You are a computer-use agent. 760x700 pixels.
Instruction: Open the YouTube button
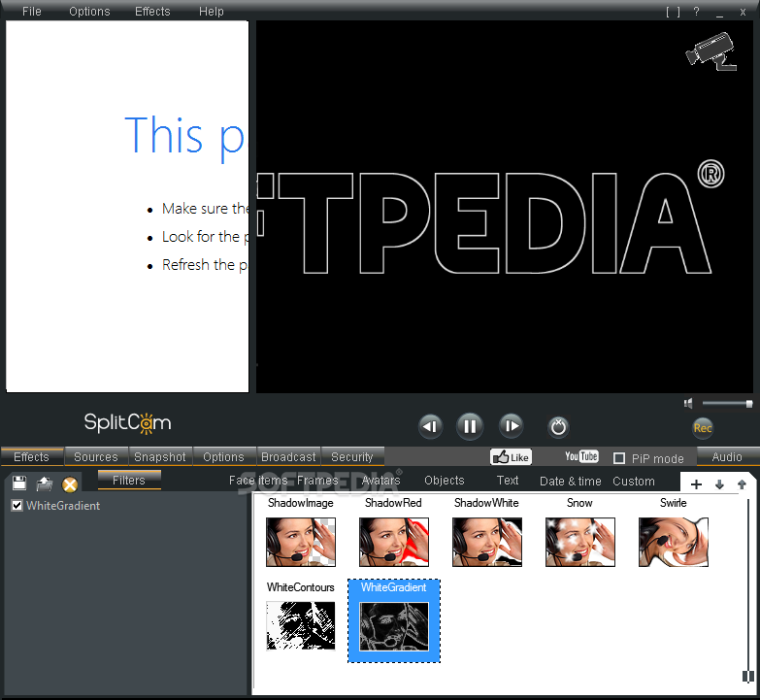coord(581,456)
